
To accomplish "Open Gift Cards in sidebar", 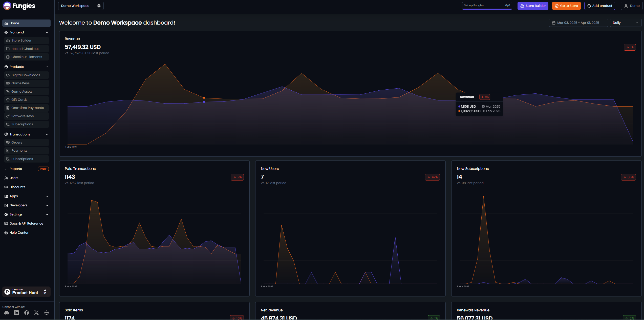I will (x=27, y=100).
